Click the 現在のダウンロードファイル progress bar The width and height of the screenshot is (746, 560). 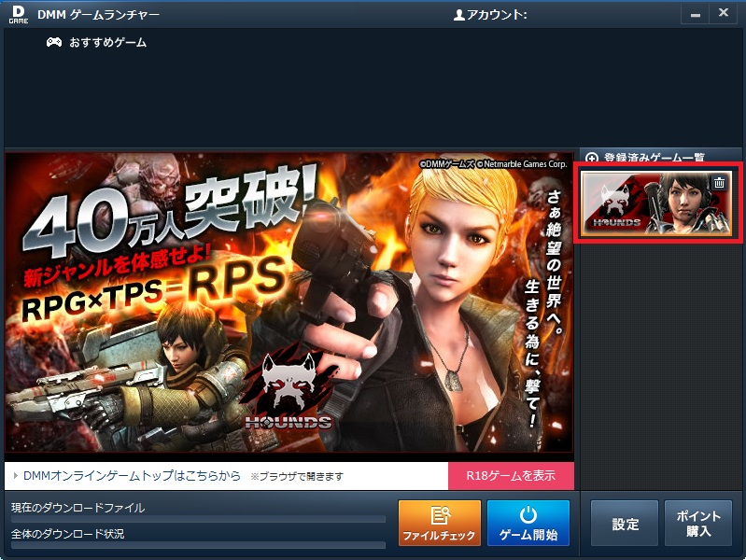(198, 519)
